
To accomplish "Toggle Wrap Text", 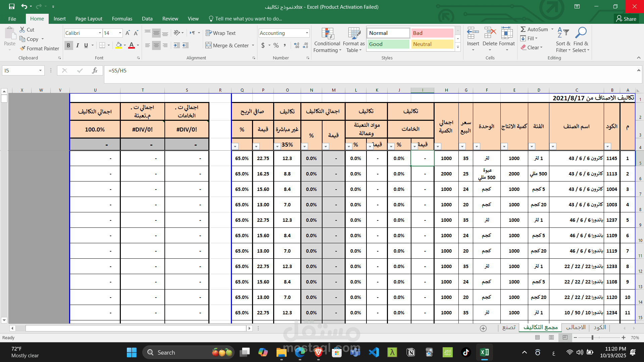I will pos(220,33).
